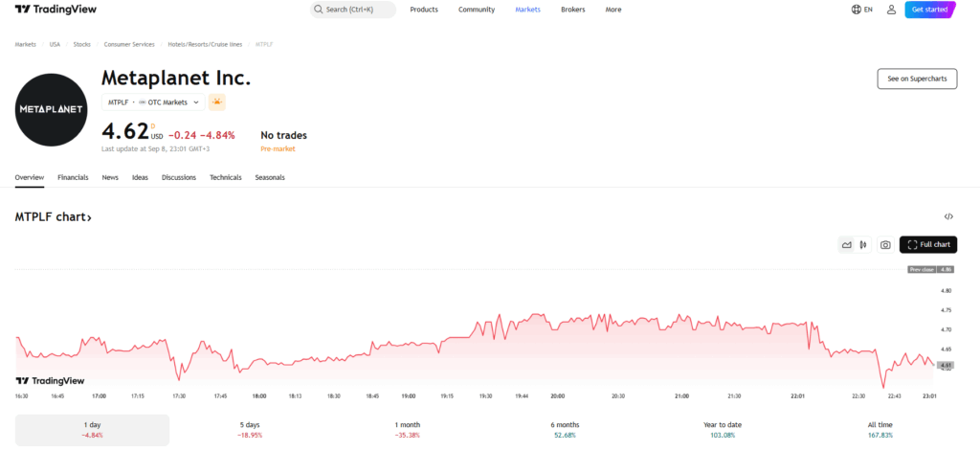Viewport: 980px width, 451px height.
Task: Click the 4.62 price value
Action: tap(125, 132)
